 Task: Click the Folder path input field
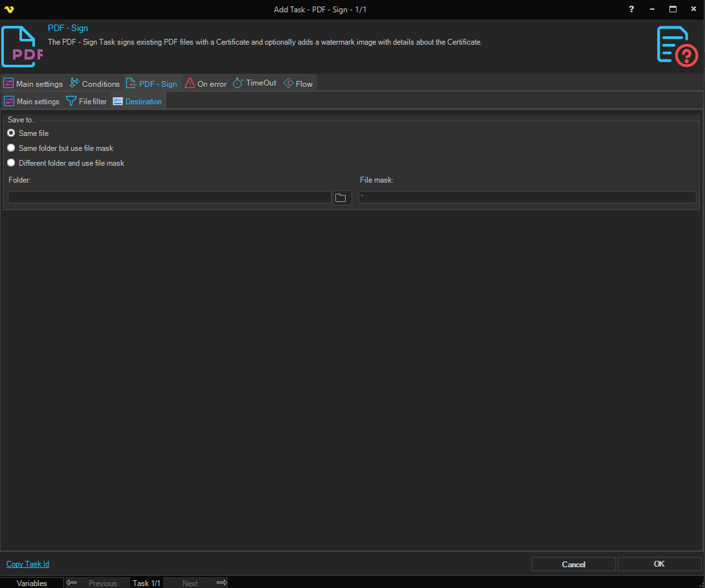(170, 198)
